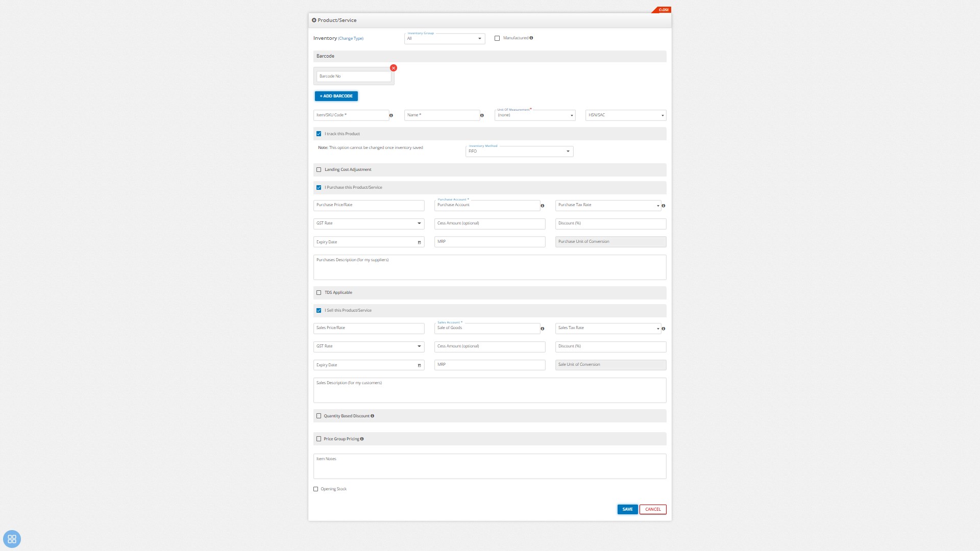This screenshot has width=980, height=551.
Task: Uncheck I Sell this Product/Service
Action: pyautogui.click(x=319, y=311)
